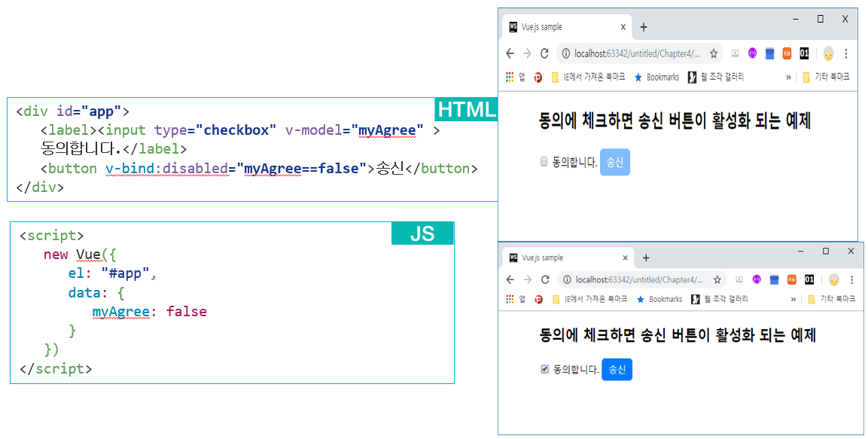Image resolution: width=868 pixels, height=439 pixels.
Task: Click the address bar in bottom browser window
Action: click(x=641, y=279)
